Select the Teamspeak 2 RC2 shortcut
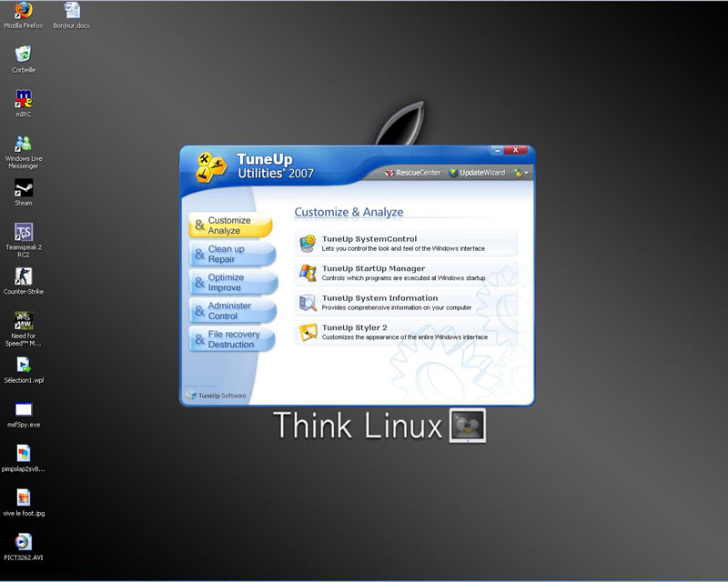 24,240
